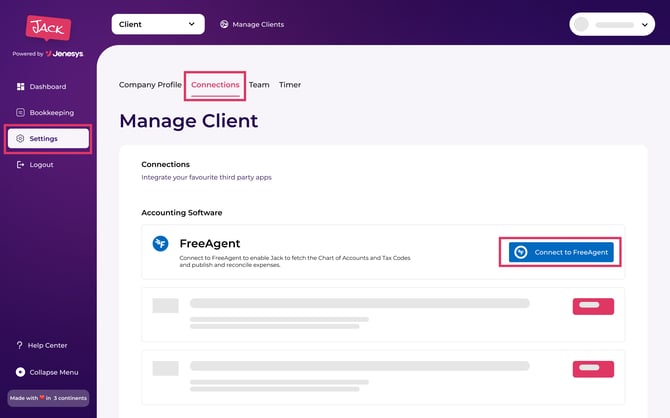Click the FreeAgent heading text
This screenshot has height=418, width=670.
210,244
